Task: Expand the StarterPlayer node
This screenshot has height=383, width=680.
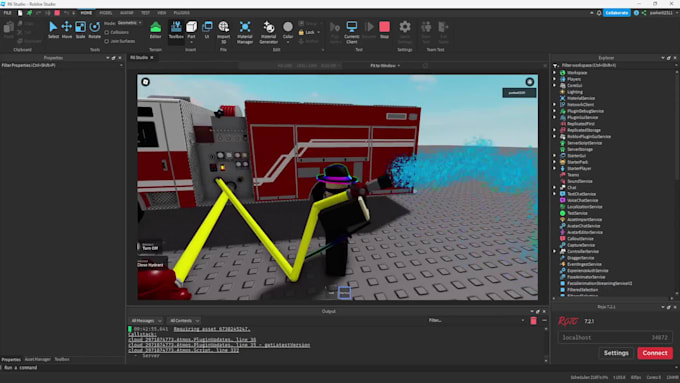Action: pos(555,168)
